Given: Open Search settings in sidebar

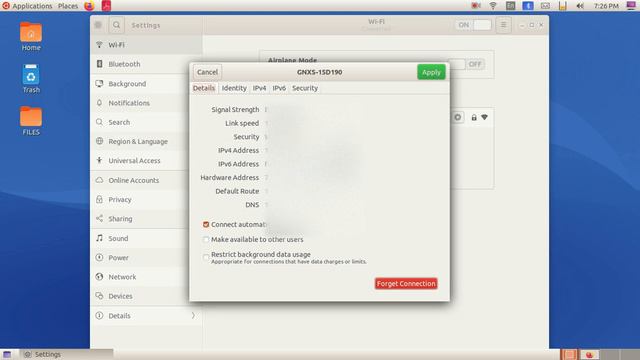Looking at the screenshot, I should 146,122.
